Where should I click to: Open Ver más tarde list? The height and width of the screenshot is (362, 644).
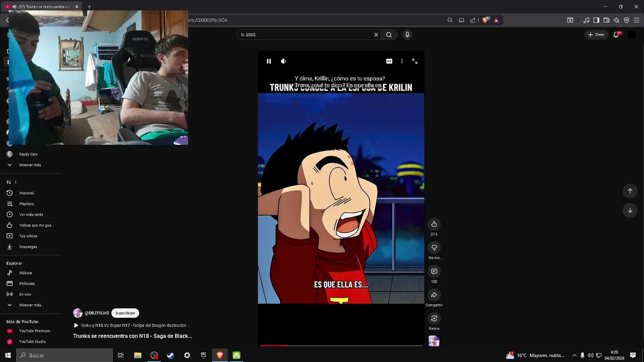30,215
